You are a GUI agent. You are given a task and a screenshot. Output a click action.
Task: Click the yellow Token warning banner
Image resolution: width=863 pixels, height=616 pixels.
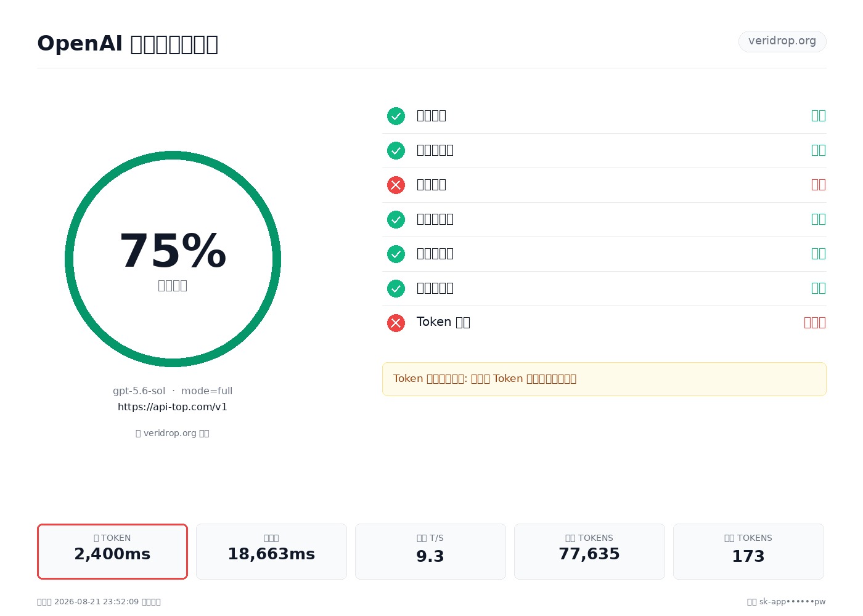604,379
